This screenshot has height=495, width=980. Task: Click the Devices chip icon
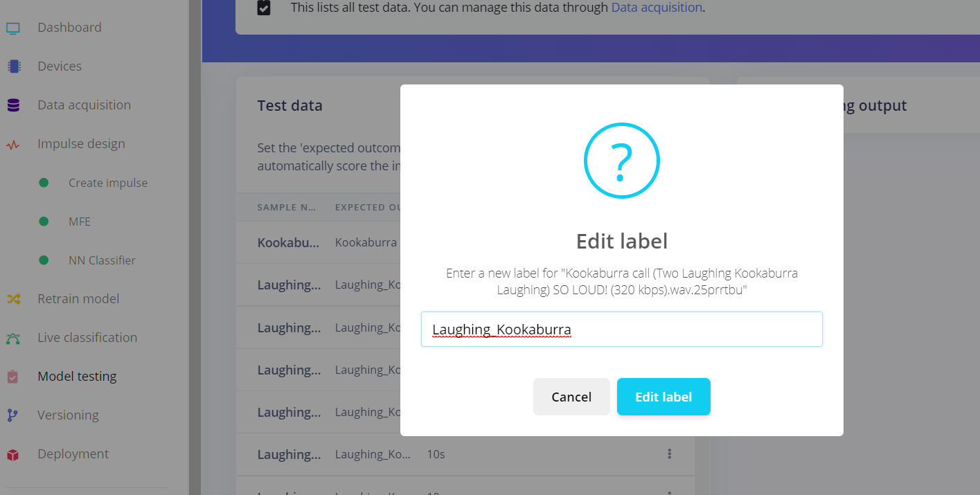[13, 66]
